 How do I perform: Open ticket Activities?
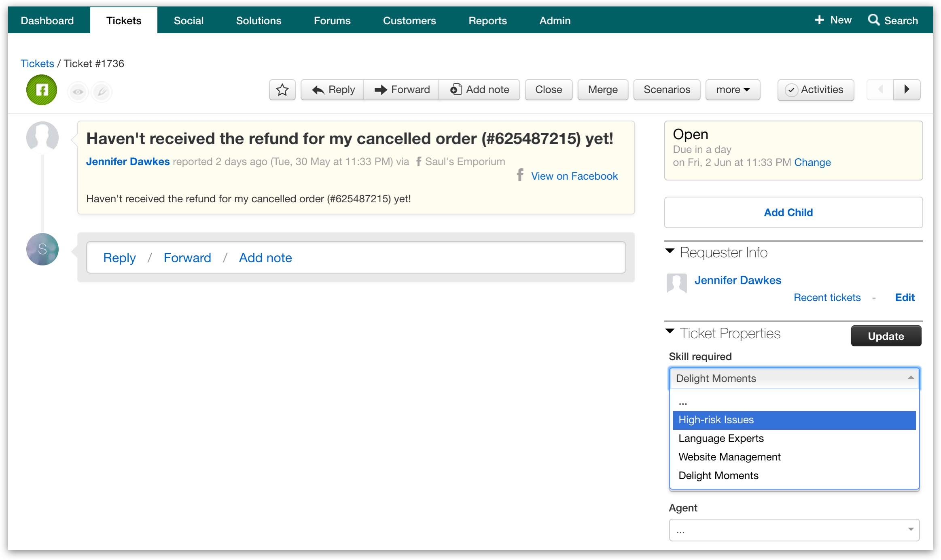pyautogui.click(x=815, y=89)
